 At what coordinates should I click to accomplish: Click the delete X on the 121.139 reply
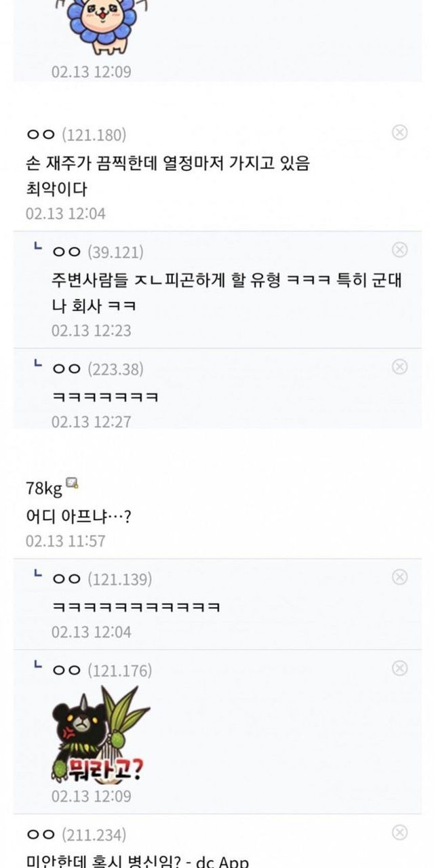click(x=400, y=577)
